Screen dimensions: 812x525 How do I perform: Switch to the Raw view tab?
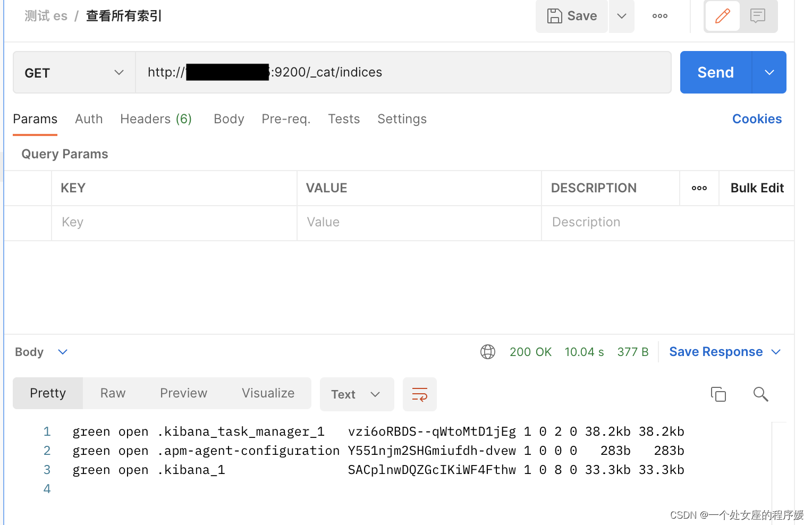pos(113,393)
